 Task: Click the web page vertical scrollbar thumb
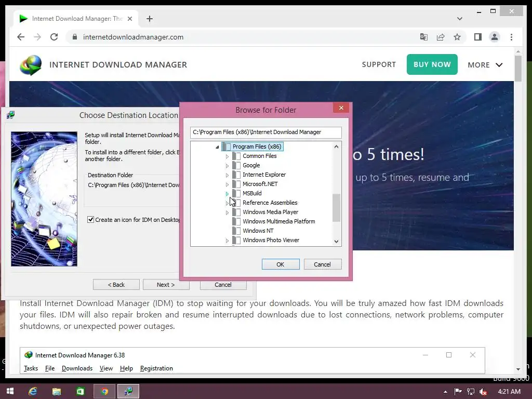coord(518,69)
